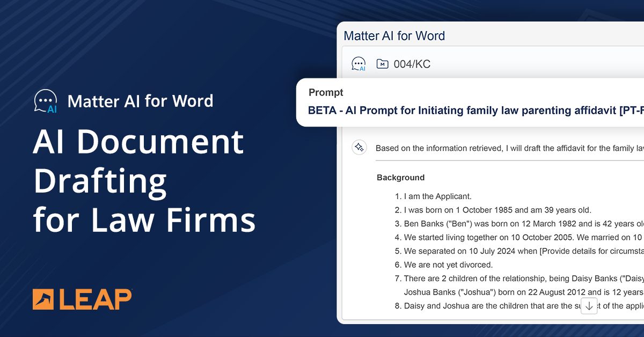Click the Background heading in the draft

click(x=400, y=178)
